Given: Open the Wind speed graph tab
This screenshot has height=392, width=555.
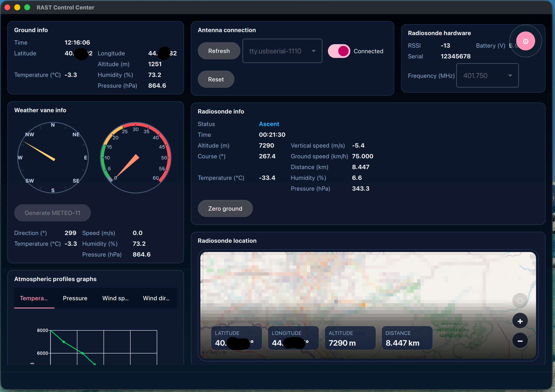Looking at the screenshot, I should (x=115, y=298).
